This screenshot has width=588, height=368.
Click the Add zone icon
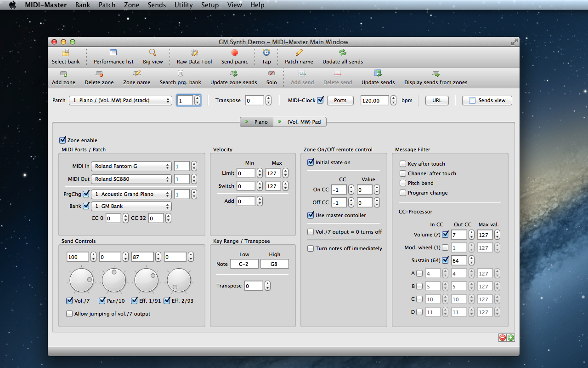tap(63, 74)
